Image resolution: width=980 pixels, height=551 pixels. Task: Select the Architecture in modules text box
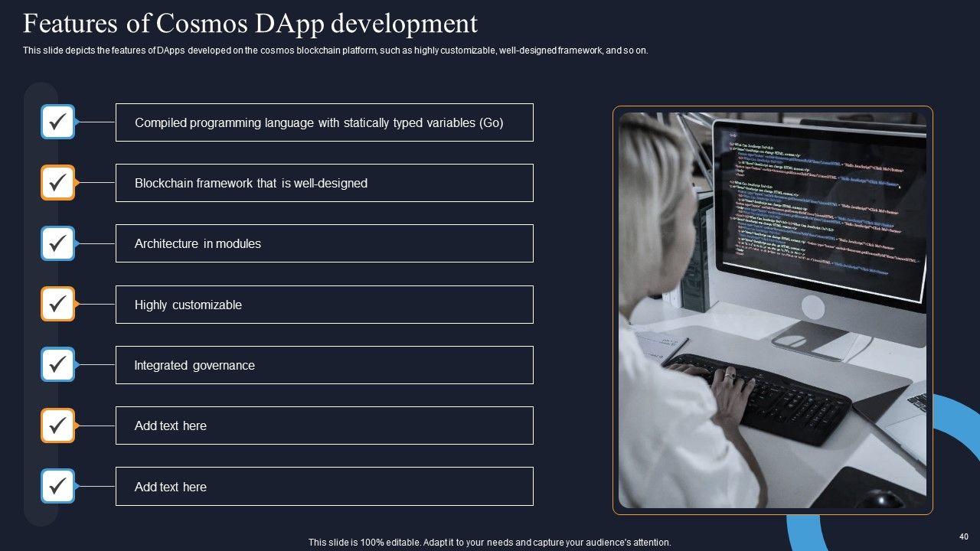325,243
